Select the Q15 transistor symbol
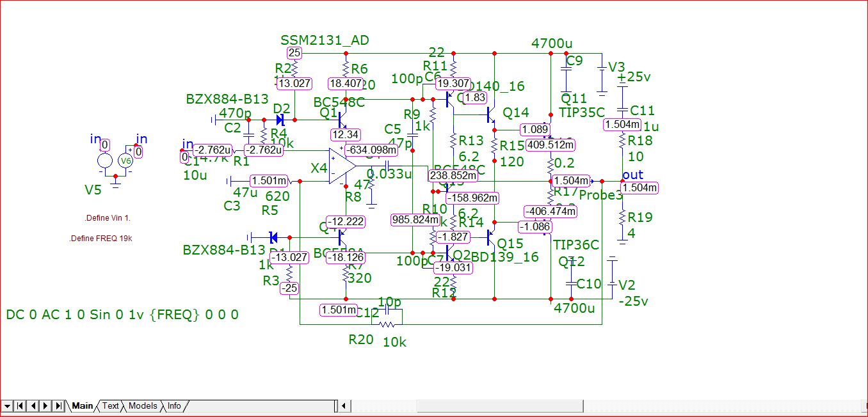The width and height of the screenshot is (868, 417). pyautogui.click(x=490, y=237)
